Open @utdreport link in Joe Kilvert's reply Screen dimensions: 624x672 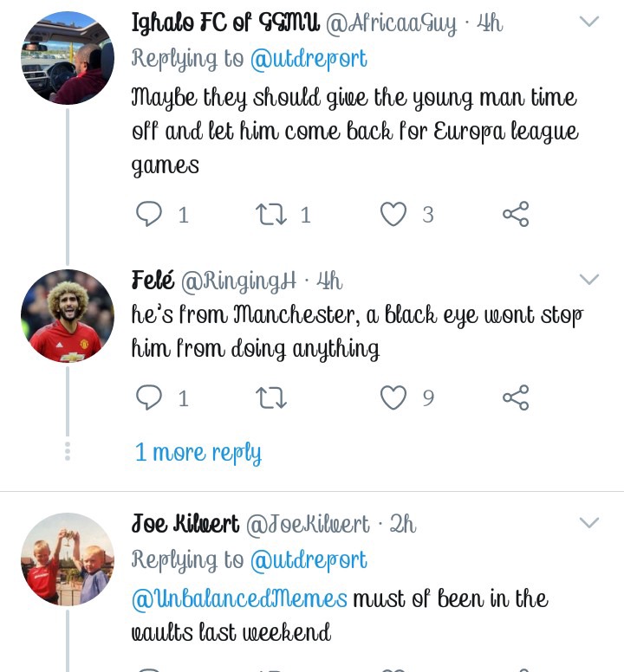point(309,560)
